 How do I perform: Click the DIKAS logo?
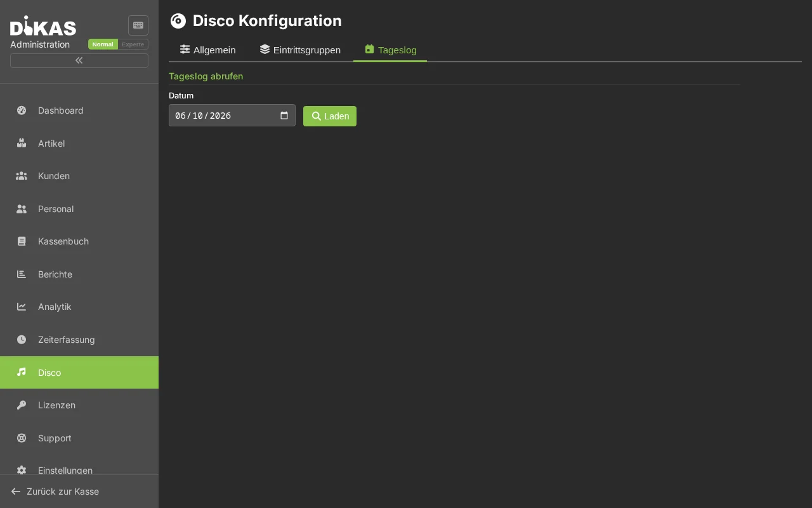coord(43,26)
